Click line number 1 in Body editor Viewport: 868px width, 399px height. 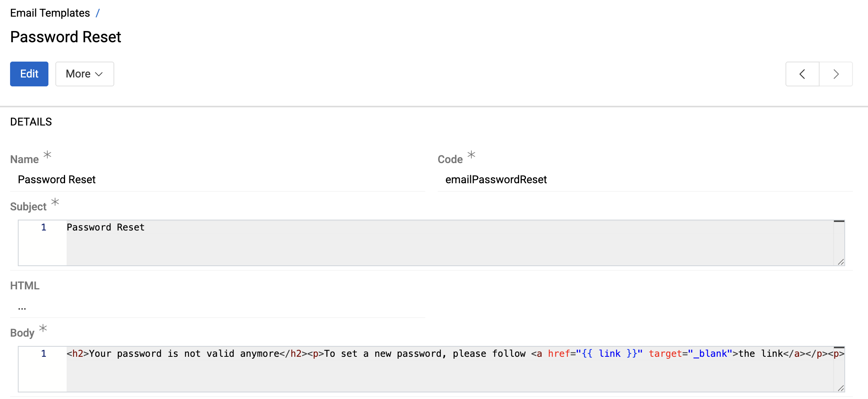click(43, 354)
